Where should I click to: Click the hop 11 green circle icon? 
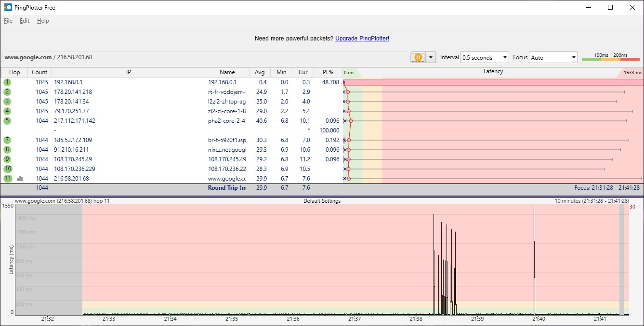click(7, 179)
